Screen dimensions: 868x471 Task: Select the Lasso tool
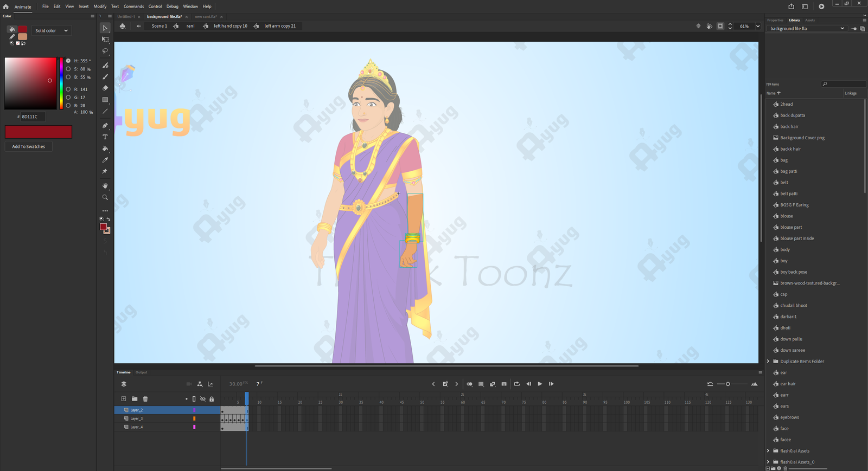[105, 51]
